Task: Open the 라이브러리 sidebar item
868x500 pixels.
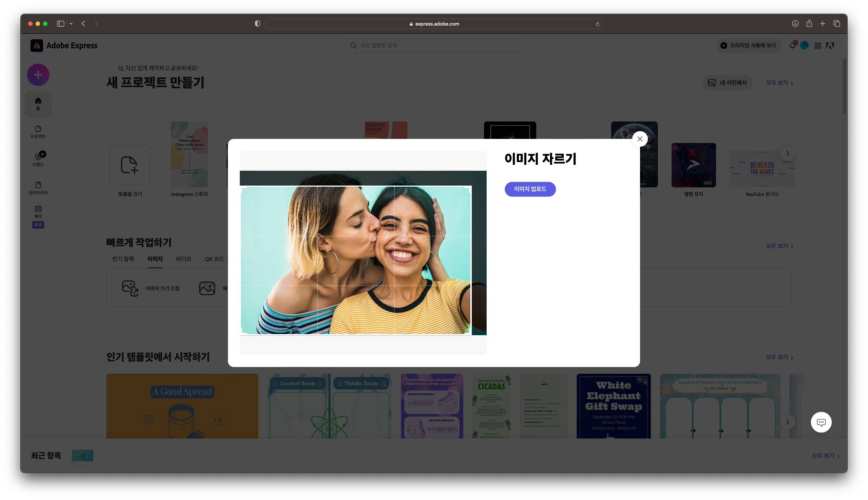Action: point(38,188)
